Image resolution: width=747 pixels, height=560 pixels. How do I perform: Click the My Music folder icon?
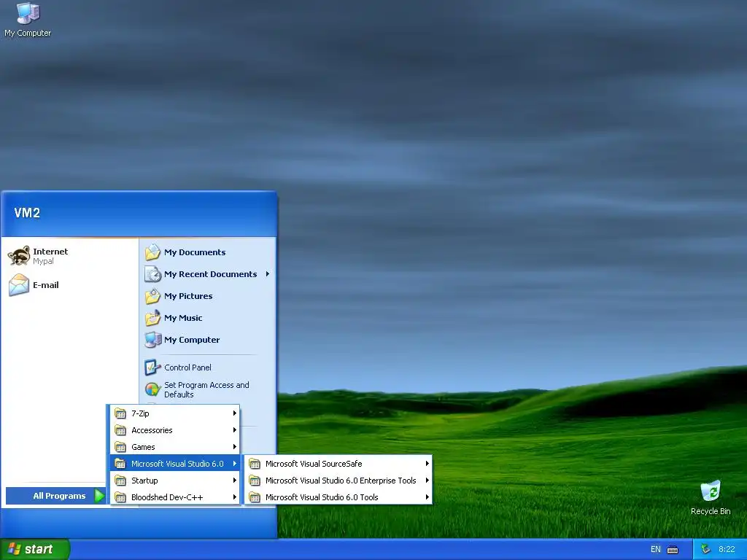pyautogui.click(x=152, y=318)
